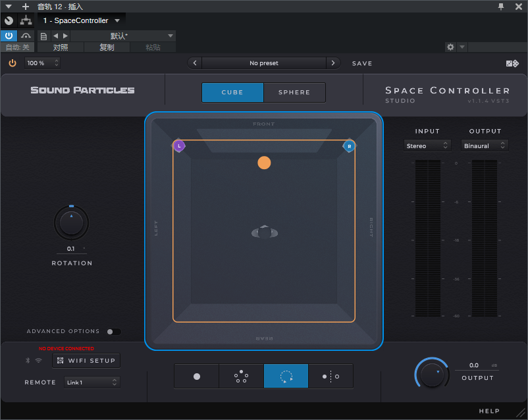528x420 pixels.
Task: Switch to Cube mode
Action: tap(232, 92)
